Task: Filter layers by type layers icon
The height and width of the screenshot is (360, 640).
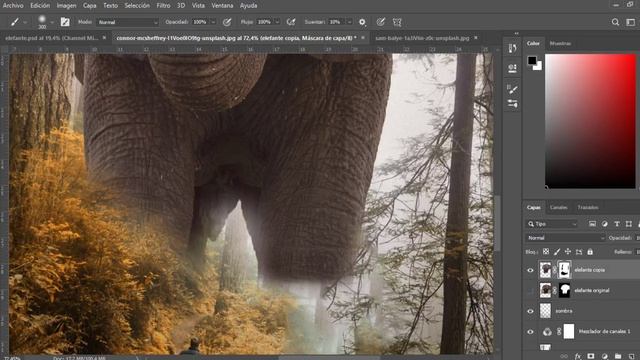Action: (x=617, y=224)
